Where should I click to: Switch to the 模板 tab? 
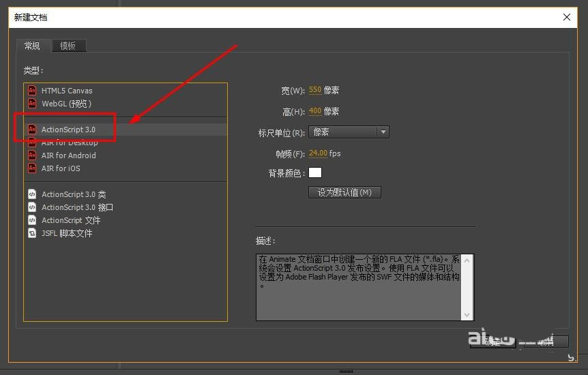68,46
